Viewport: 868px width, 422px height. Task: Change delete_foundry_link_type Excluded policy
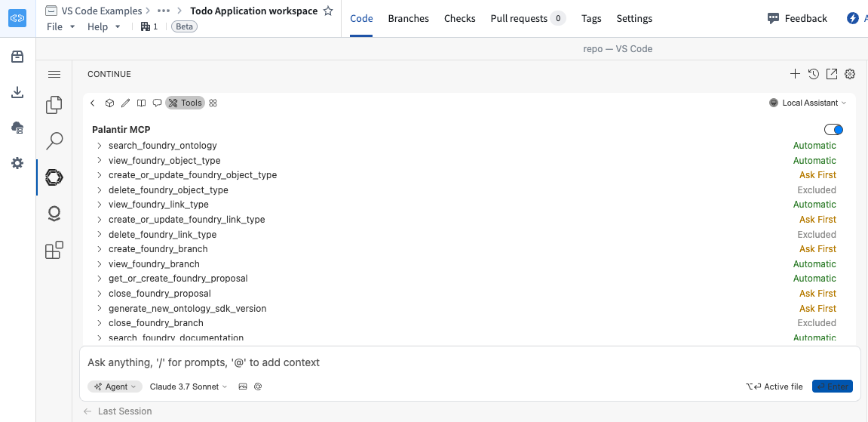click(x=817, y=234)
